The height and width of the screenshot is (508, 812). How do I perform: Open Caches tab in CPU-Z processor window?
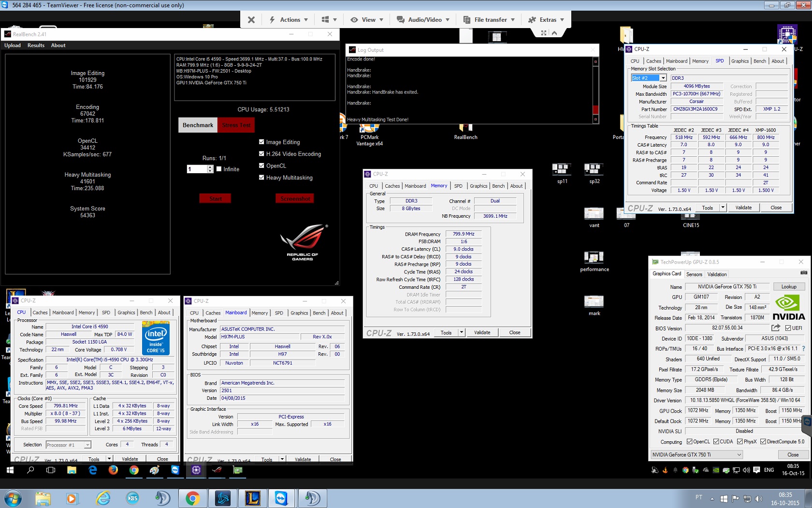40,313
